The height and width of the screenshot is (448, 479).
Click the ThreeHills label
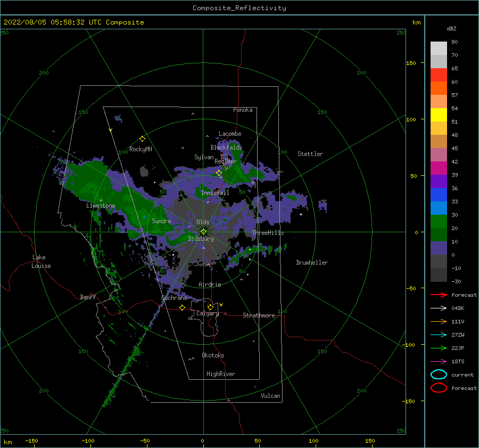pyautogui.click(x=268, y=233)
